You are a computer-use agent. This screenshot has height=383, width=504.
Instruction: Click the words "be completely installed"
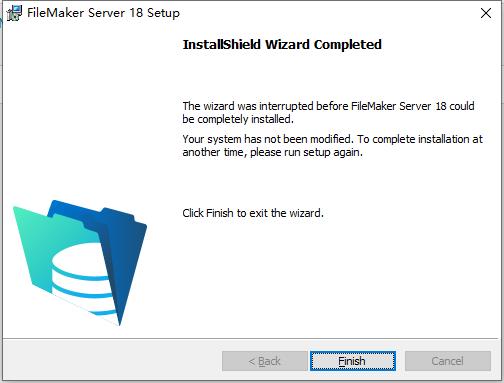[x=238, y=119]
